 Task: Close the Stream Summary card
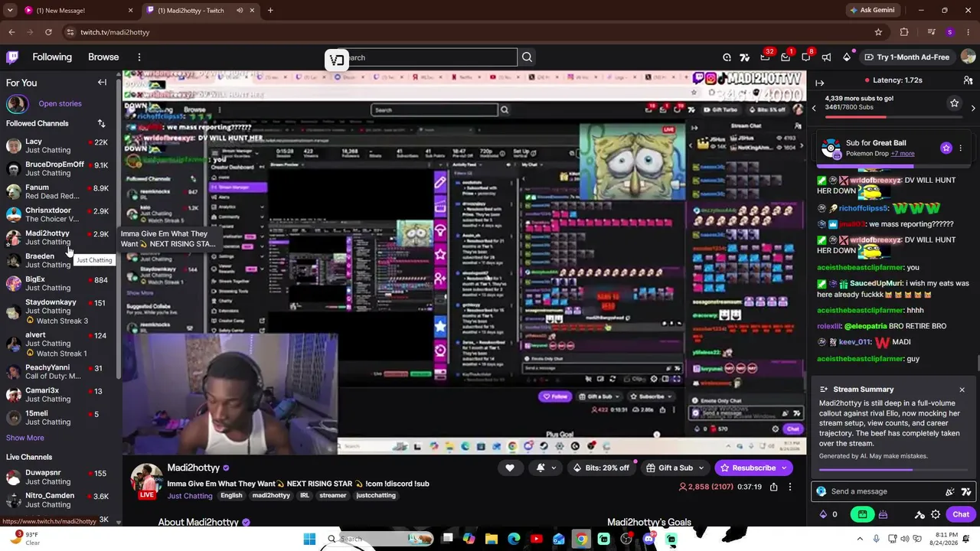962,390
